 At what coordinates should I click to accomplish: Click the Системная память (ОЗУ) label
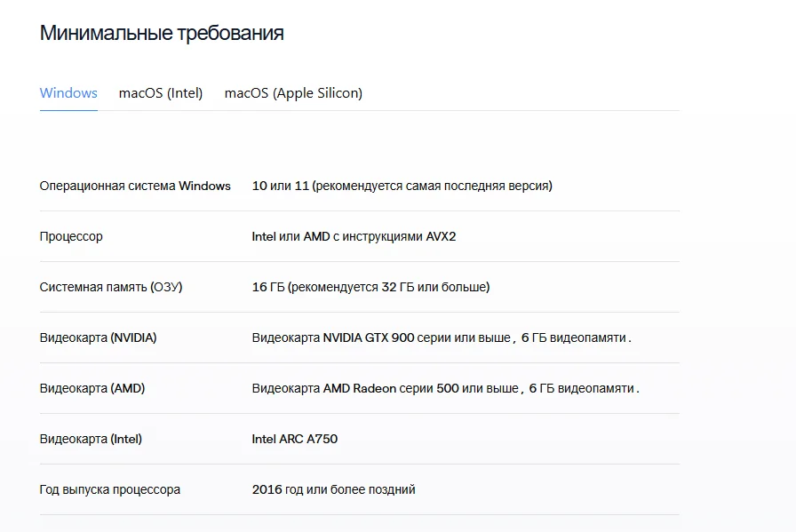(x=111, y=288)
